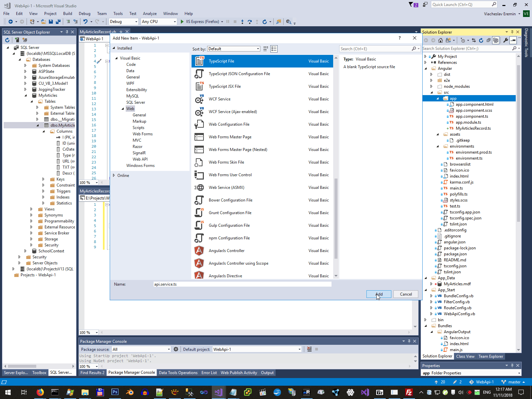The width and height of the screenshot is (532, 399).
Task: Click Pending Changes Filter clock icon
Action: (x=463, y=40)
